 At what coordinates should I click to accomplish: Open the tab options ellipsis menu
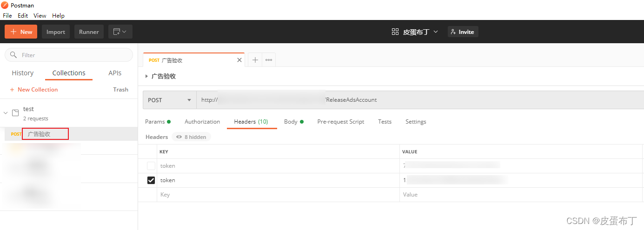(269, 60)
